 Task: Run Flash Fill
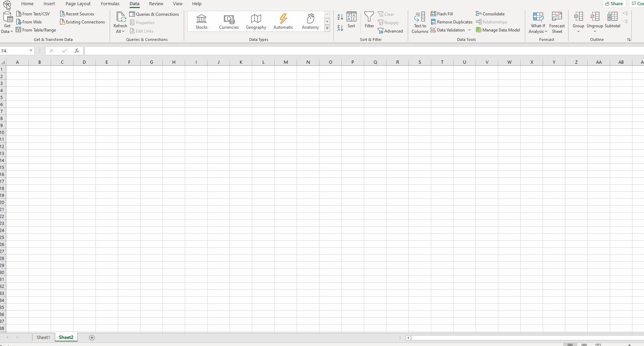tap(442, 14)
